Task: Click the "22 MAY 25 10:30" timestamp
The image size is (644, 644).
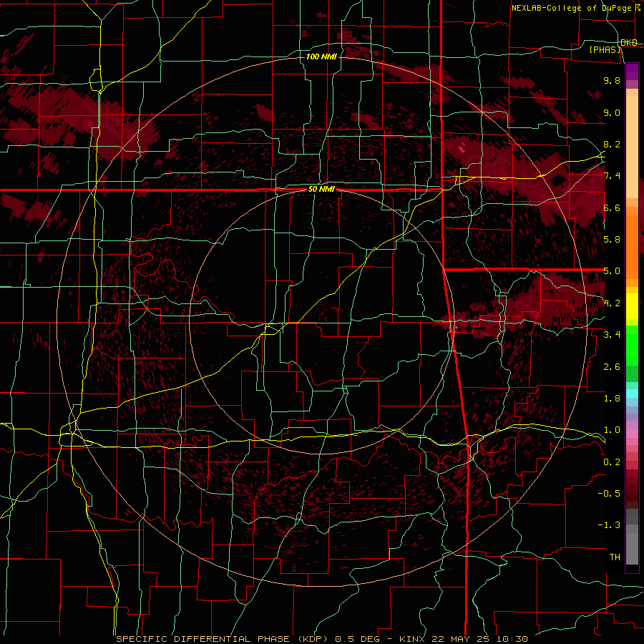Action: [479, 639]
